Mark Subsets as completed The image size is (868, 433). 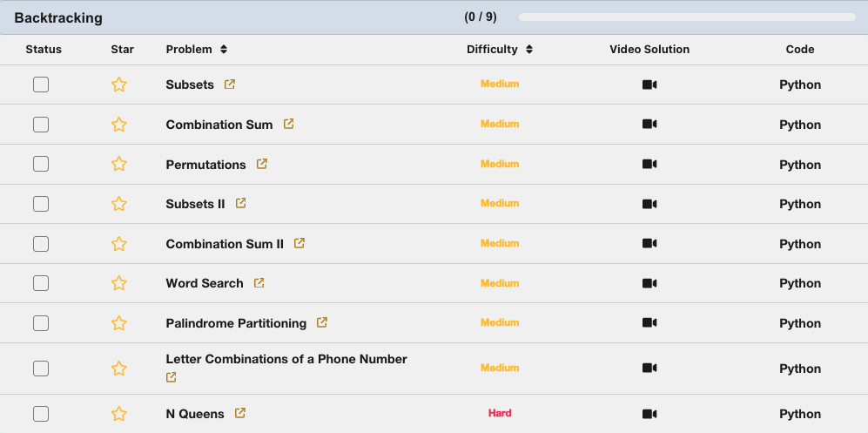(41, 85)
